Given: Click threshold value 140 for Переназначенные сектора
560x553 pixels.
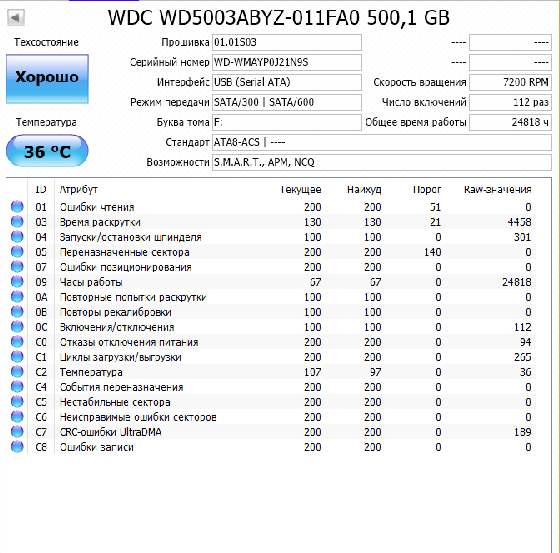Looking at the screenshot, I should pos(432,252).
